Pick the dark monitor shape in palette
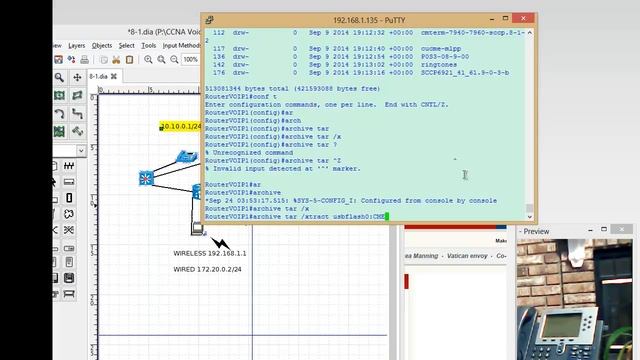The image size is (640, 360). pos(69,278)
